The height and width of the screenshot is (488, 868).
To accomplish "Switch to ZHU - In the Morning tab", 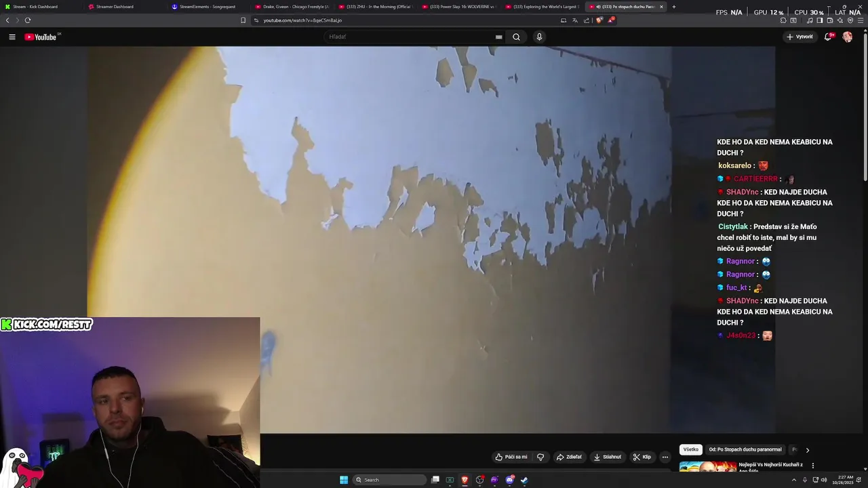I will [x=376, y=7].
